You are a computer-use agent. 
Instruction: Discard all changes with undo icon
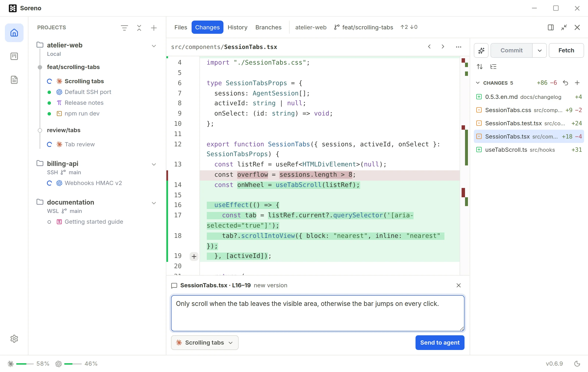click(x=565, y=83)
